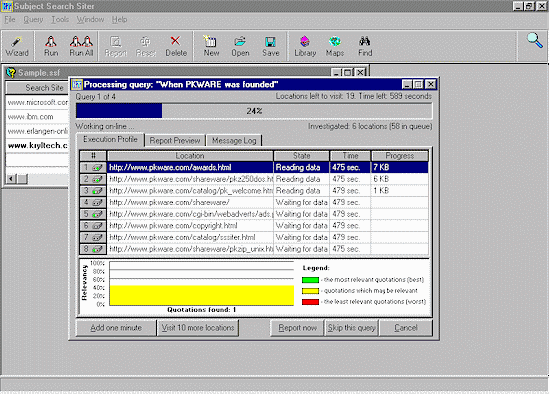The width and height of the screenshot is (550, 394).
Task: Click the Report now button
Action: [297, 328]
